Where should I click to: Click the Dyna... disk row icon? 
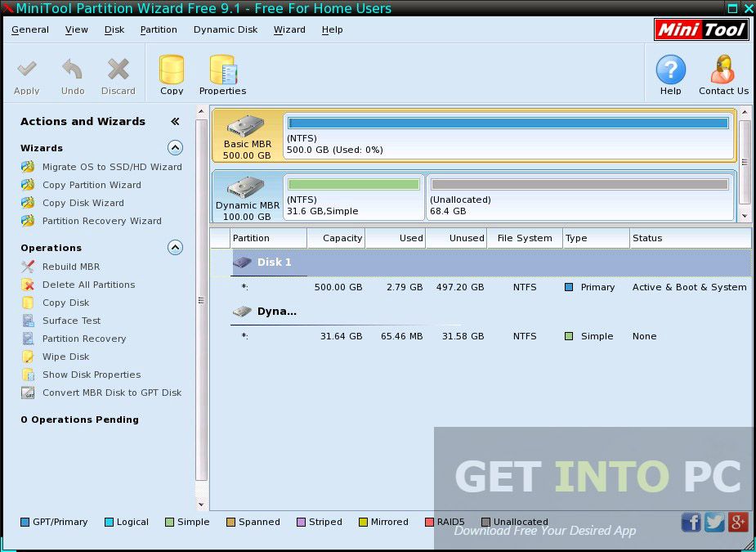(x=243, y=312)
